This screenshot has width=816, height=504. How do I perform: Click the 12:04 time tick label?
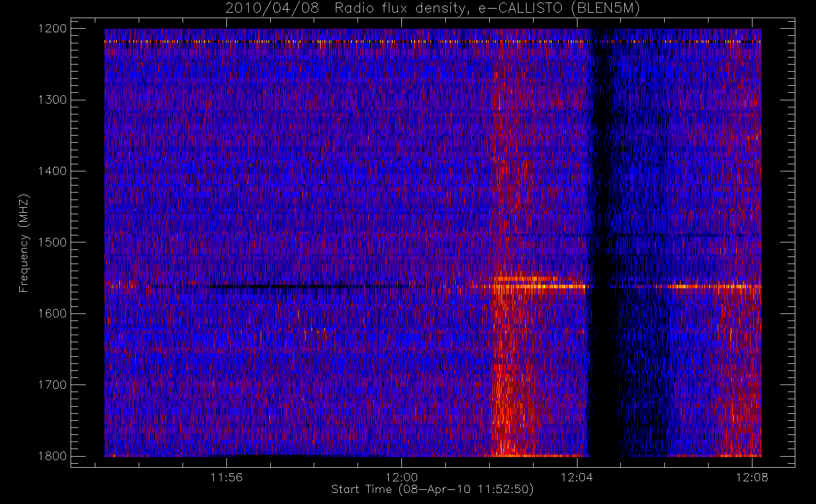[x=577, y=477]
